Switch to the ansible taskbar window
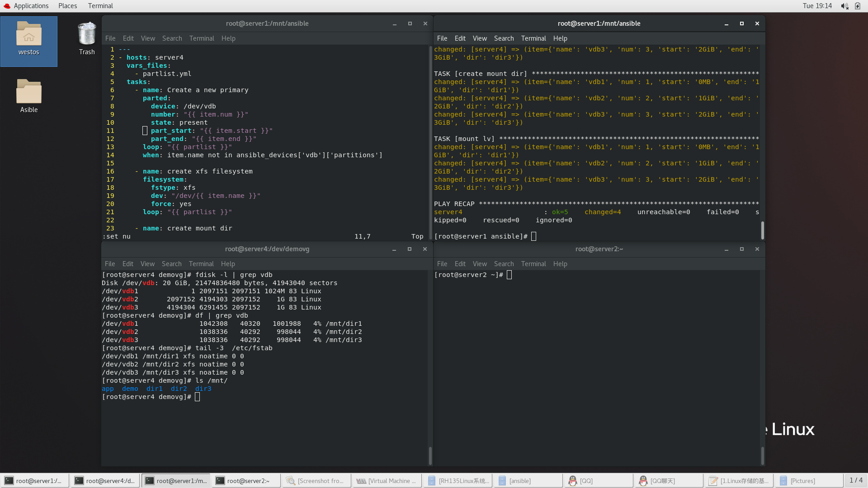The width and height of the screenshot is (868, 488). [519, 481]
